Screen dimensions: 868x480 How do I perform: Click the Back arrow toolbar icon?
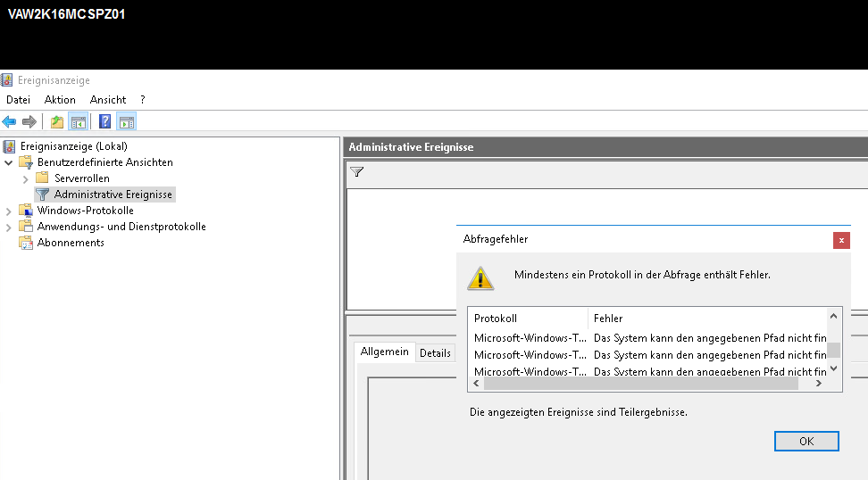coord(9,121)
